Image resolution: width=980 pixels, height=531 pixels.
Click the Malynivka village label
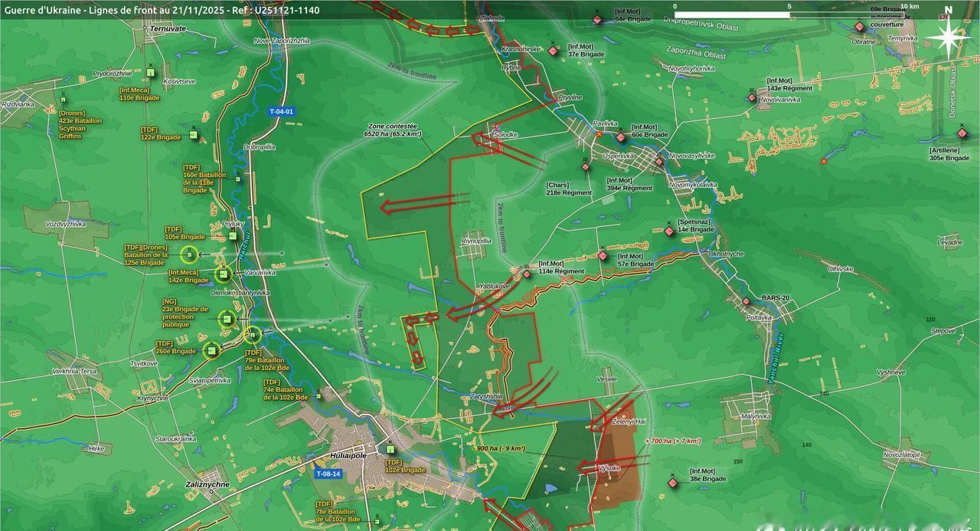(756, 416)
